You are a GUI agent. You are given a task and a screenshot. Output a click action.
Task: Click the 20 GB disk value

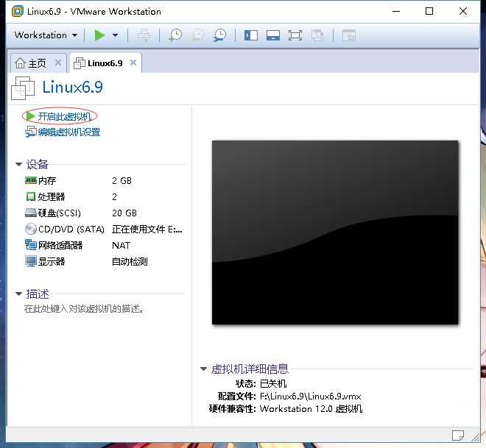coord(124,213)
